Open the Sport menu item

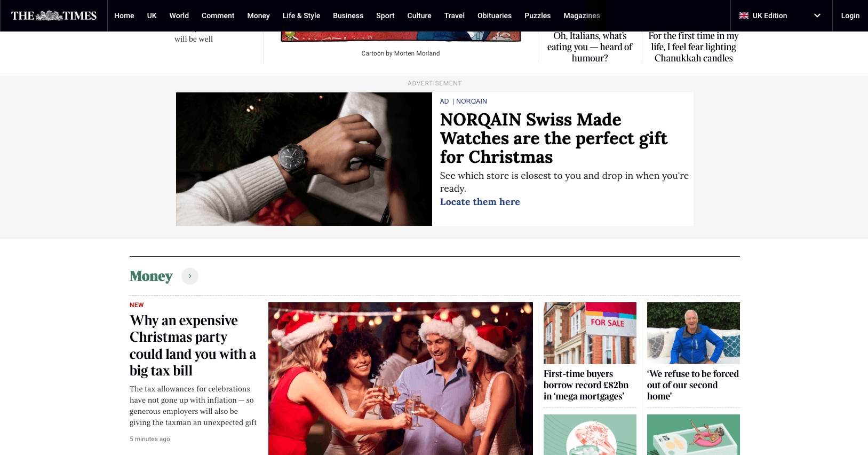pyautogui.click(x=385, y=15)
